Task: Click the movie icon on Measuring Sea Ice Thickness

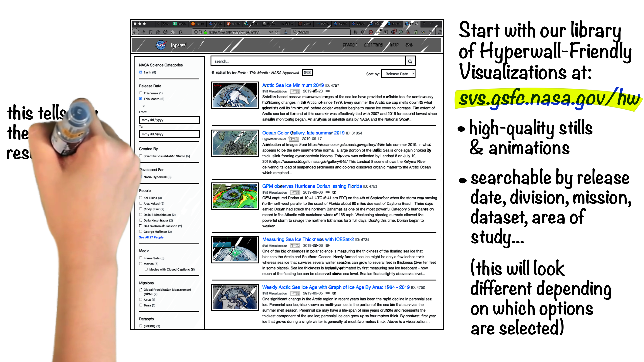Action: click(x=328, y=245)
